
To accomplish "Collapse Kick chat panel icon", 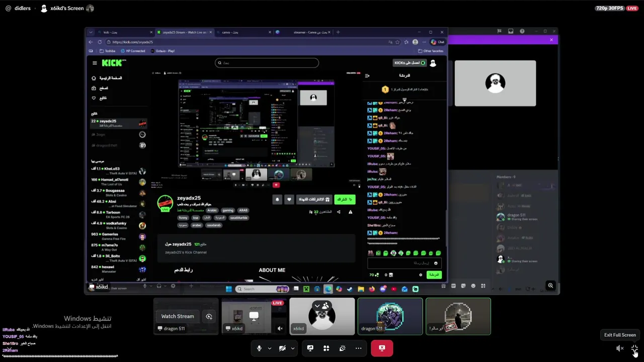I will click(x=367, y=75).
